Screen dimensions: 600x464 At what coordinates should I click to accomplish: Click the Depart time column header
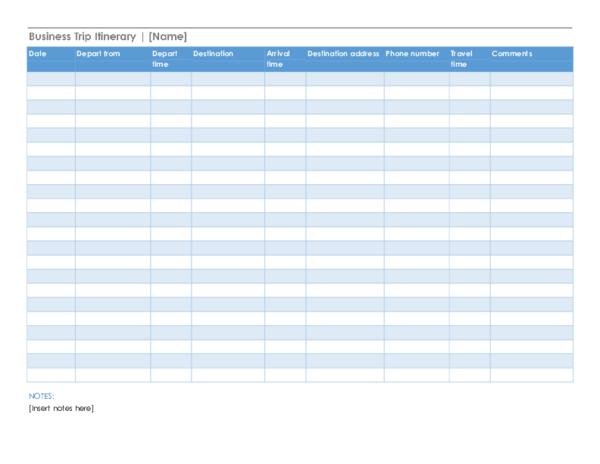pyautogui.click(x=165, y=58)
